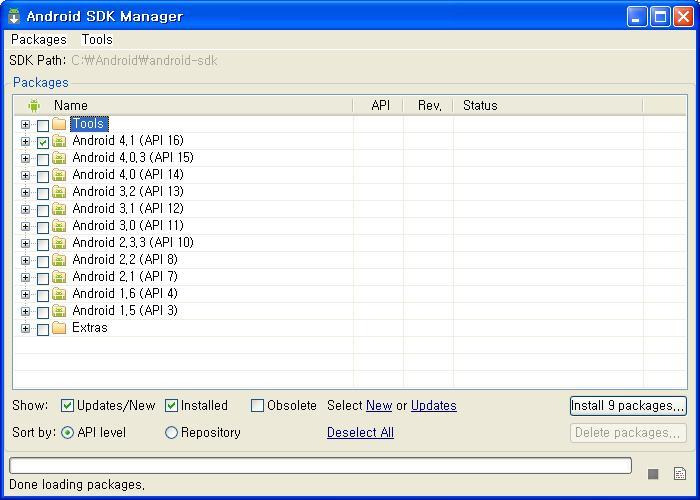
Task: Select the highlighted Tools row label
Action: [x=89, y=124]
